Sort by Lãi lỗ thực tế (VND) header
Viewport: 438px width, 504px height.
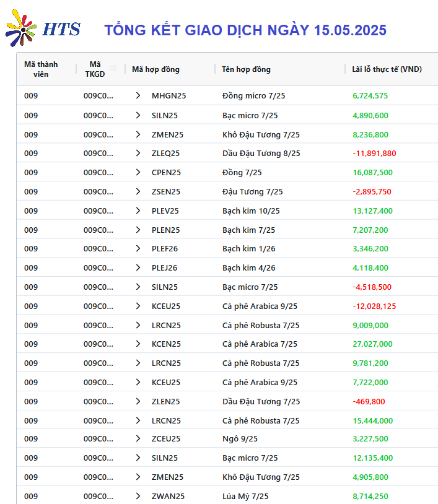point(387,69)
